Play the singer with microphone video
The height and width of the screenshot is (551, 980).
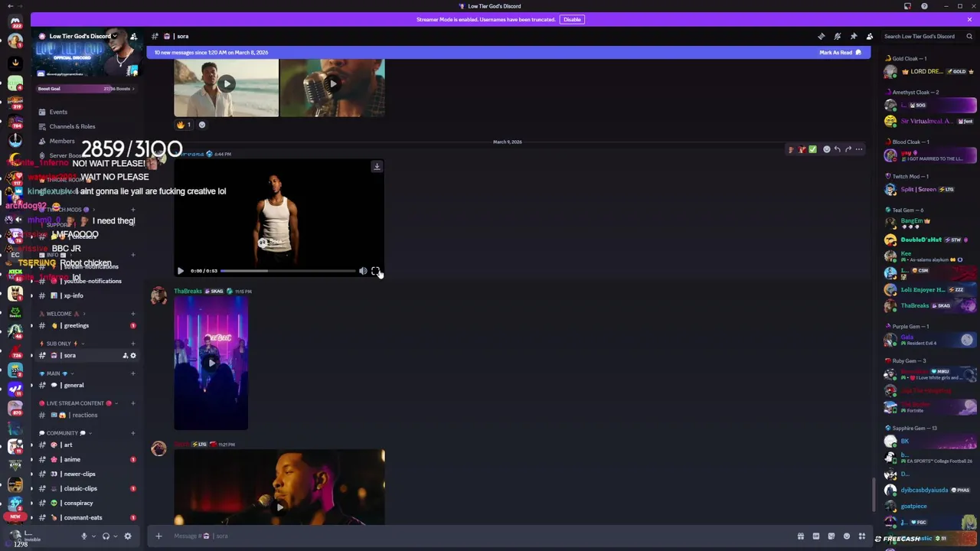click(x=279, y=506)
